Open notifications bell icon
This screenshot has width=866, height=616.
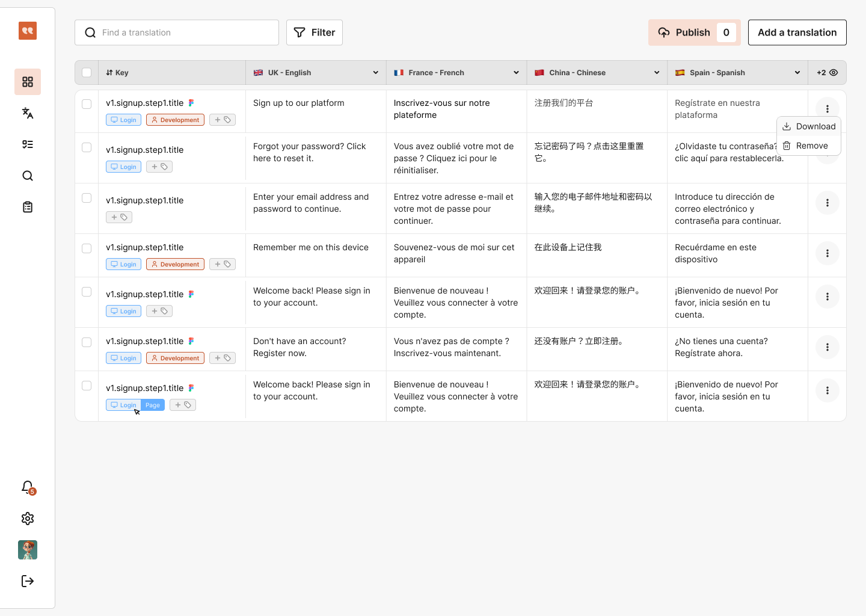click(28, 487)
